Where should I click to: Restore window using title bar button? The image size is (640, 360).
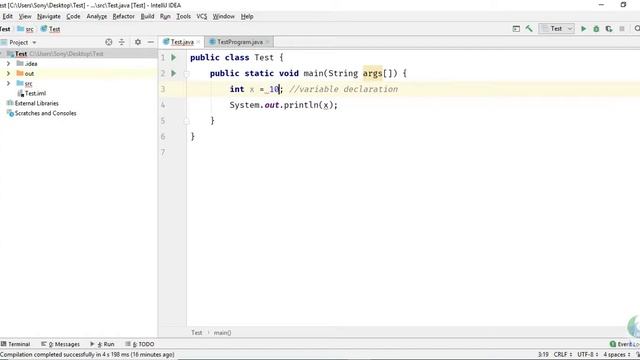[x=623, y=5]
